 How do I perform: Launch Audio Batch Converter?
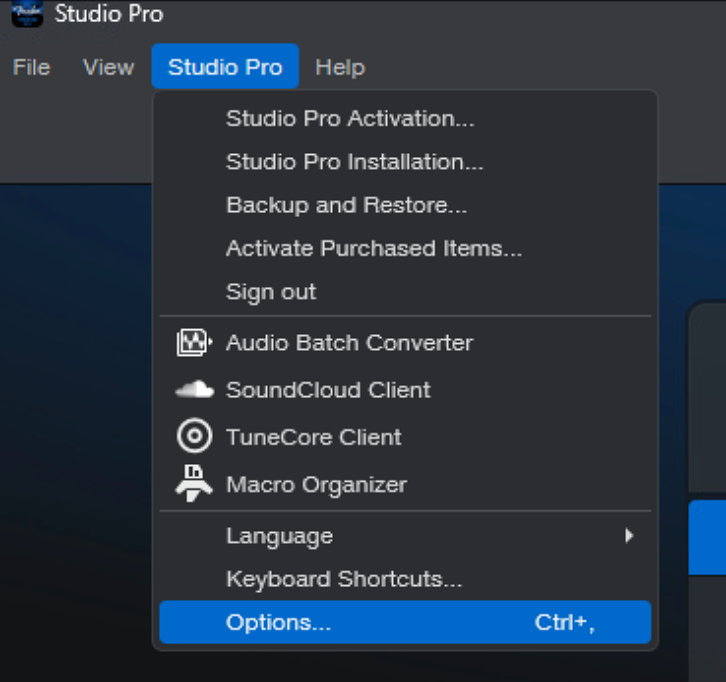(405, 343)
